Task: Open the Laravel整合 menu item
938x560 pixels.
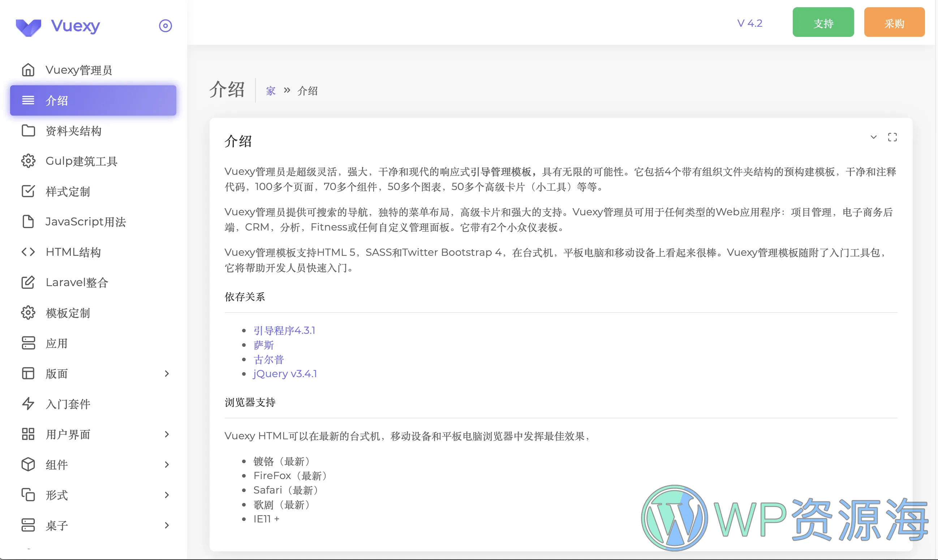Action: pos(93,282)
